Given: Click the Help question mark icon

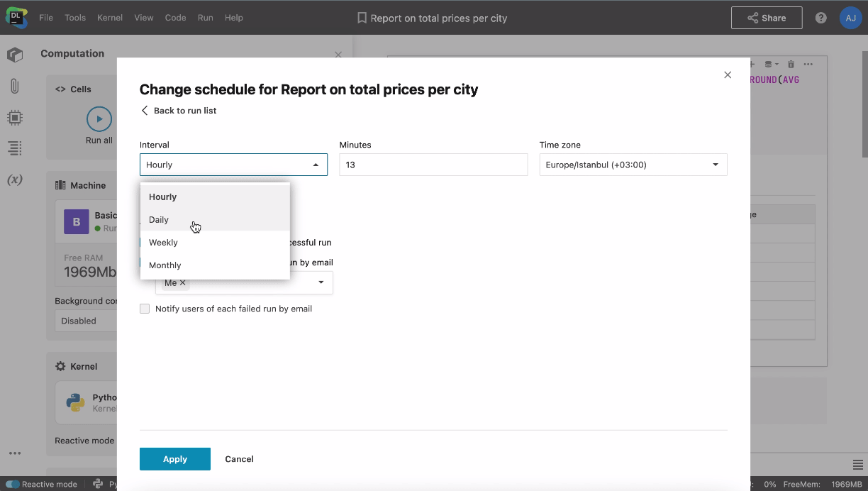Looking at the screenshot, I should pyautogui.click(x=821, y=18).
